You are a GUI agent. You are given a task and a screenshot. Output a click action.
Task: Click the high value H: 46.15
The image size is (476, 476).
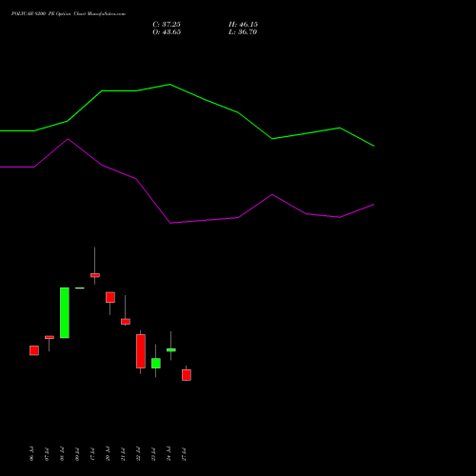(243, 25)
